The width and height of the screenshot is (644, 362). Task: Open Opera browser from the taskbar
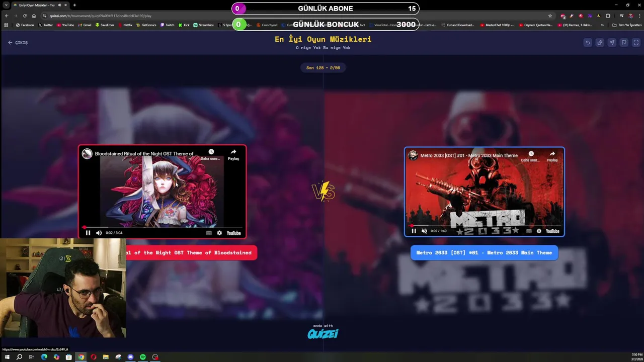(93, 357)
